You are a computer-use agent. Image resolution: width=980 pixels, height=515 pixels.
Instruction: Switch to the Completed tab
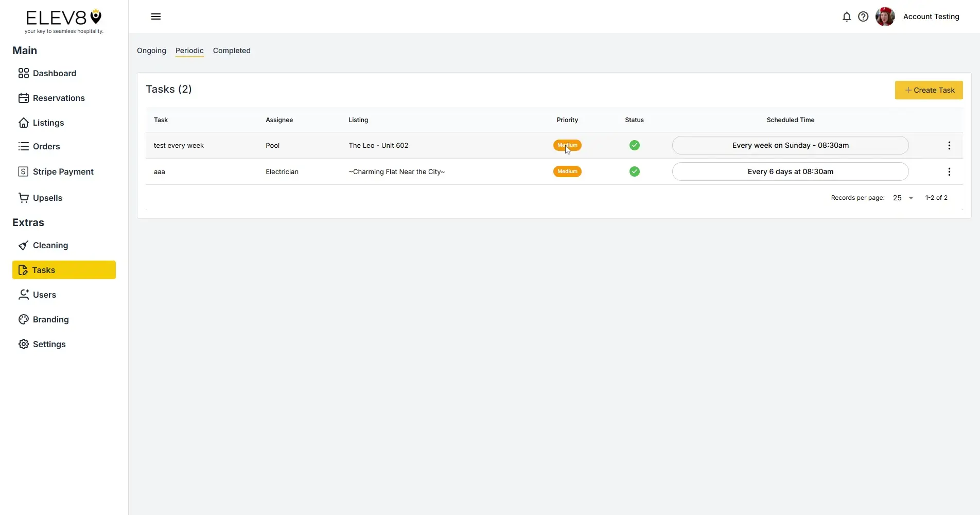(231, 50)
